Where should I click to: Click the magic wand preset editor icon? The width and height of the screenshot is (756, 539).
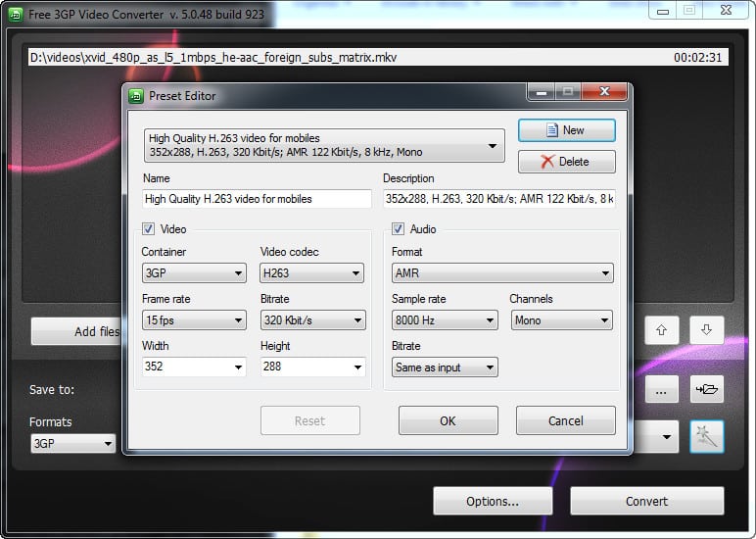(706, 437)
